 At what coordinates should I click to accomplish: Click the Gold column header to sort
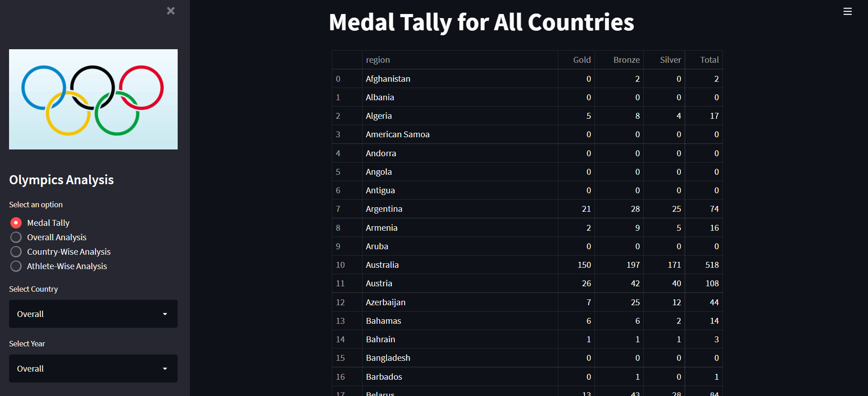click(x=581, y=60)
